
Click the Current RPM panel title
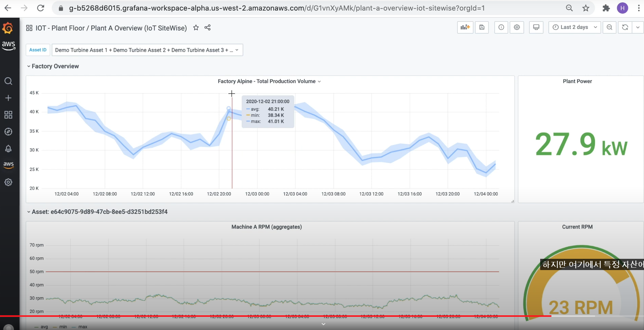pyautogui.click(x=577, y=227)
